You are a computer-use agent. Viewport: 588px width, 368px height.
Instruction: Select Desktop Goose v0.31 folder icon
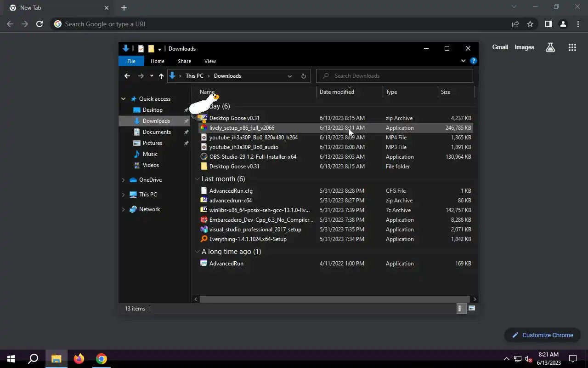coord(204,167)
